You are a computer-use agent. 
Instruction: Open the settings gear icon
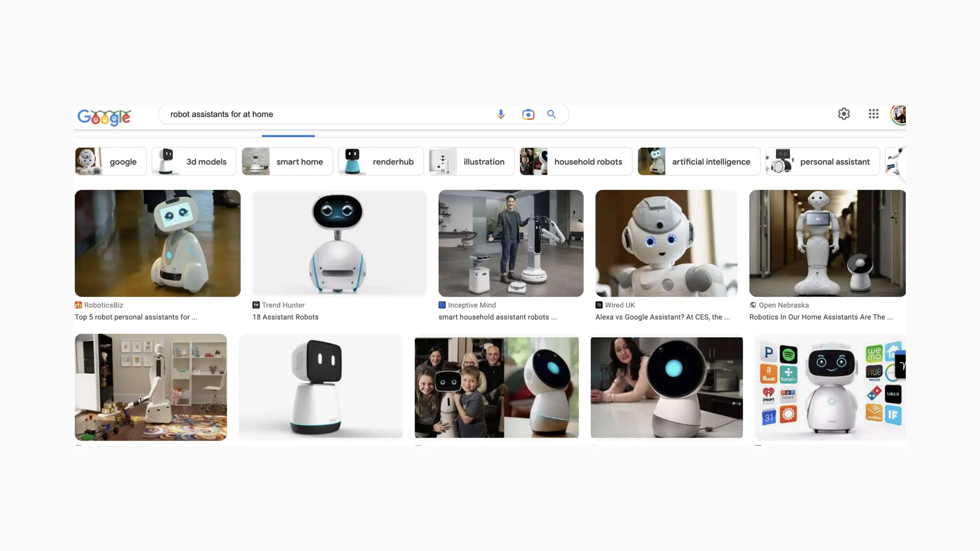coord(844,114)
